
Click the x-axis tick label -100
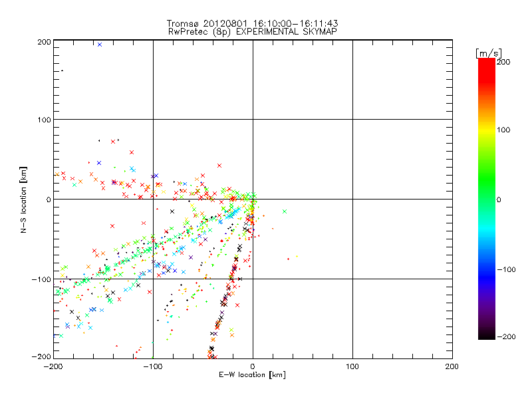[152, 366]
